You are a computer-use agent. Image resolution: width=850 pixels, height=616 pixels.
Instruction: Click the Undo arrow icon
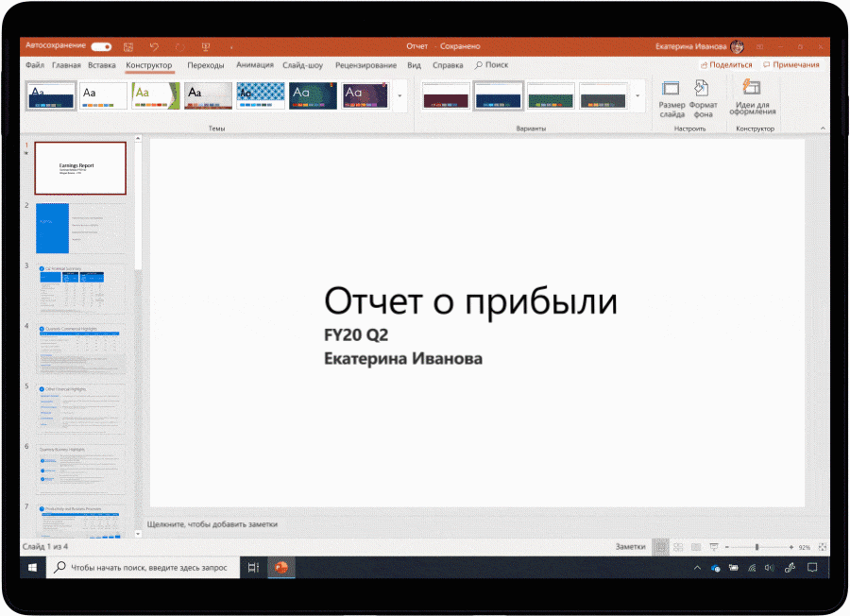[x=154, y=46]
